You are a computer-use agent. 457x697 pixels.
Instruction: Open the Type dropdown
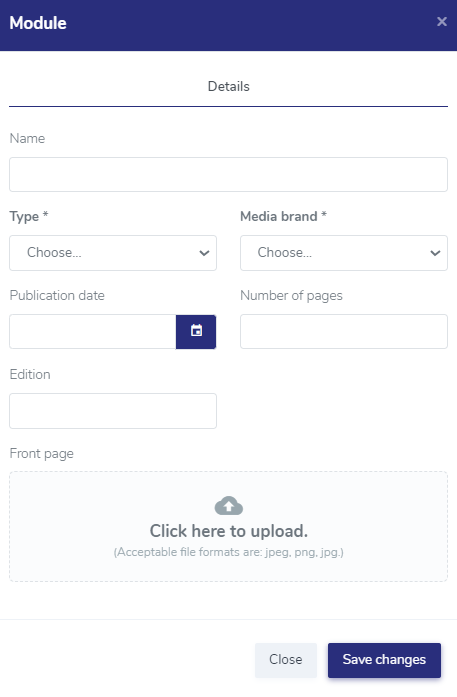click(113, 253)
